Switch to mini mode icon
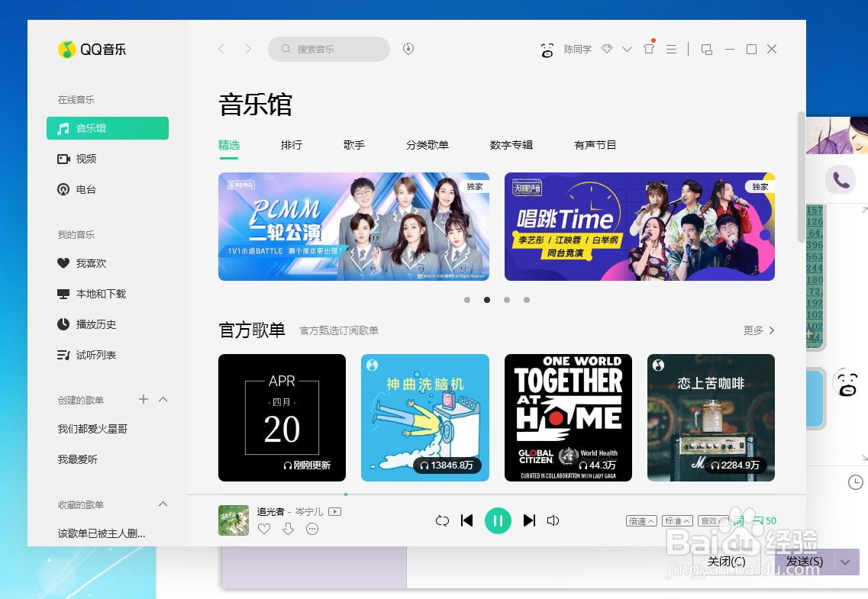The width and height of the screenshot is (868, 599). [707, 50]
